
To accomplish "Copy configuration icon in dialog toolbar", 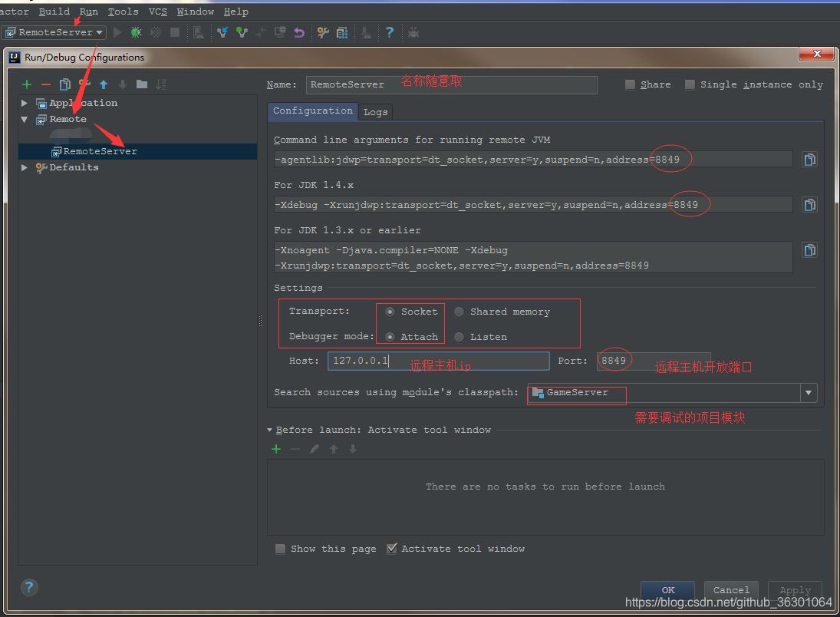I will pyautogui.click(x=64, y=84).
